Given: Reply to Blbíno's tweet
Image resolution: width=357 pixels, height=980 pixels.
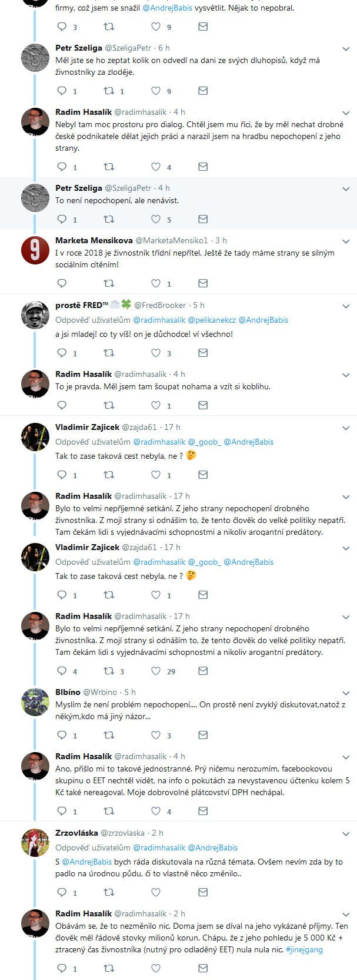Looking at the screenshot, I should pyautogui.click(x=62, y=735).
